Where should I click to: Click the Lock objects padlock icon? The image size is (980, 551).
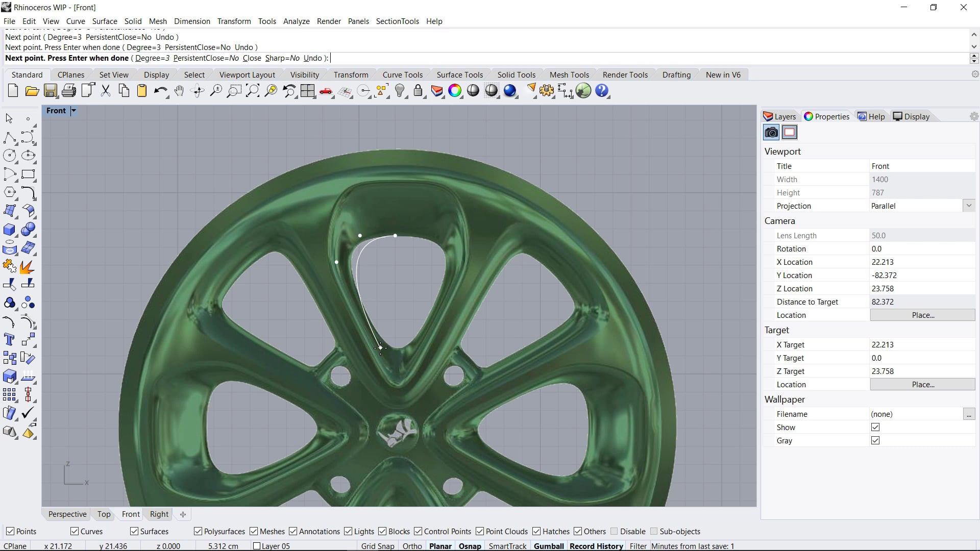418,91
